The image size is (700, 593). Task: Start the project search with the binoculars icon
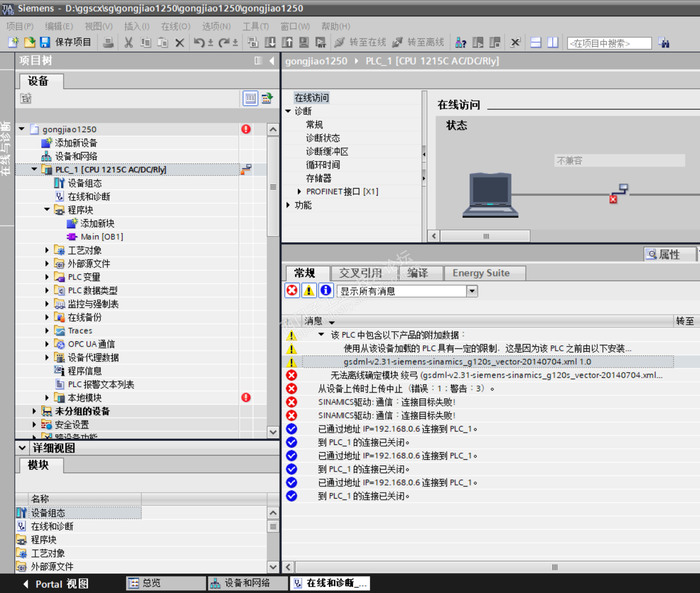(664, 42)
